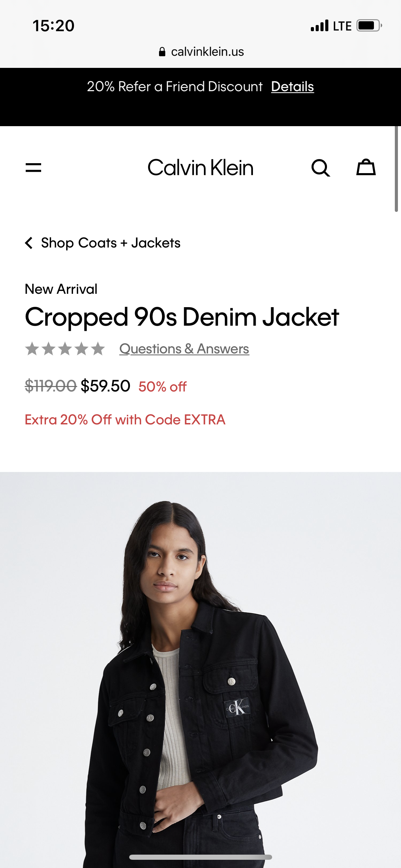Tap the 20% Refer a Friend banner text

tap(175, 87)
